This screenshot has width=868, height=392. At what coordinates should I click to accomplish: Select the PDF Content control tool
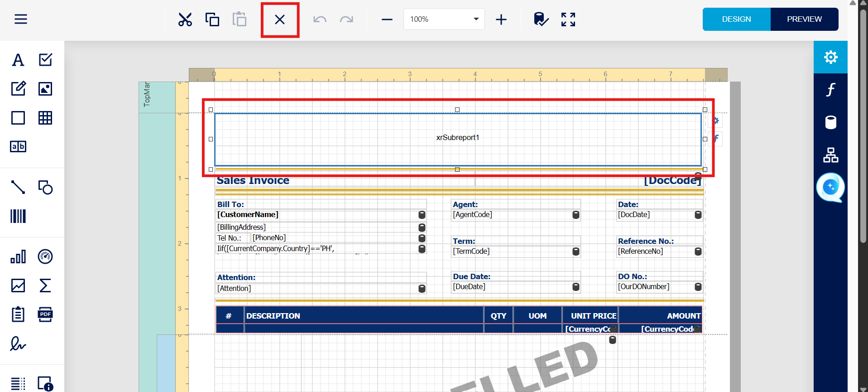click(x=45, y=315)
